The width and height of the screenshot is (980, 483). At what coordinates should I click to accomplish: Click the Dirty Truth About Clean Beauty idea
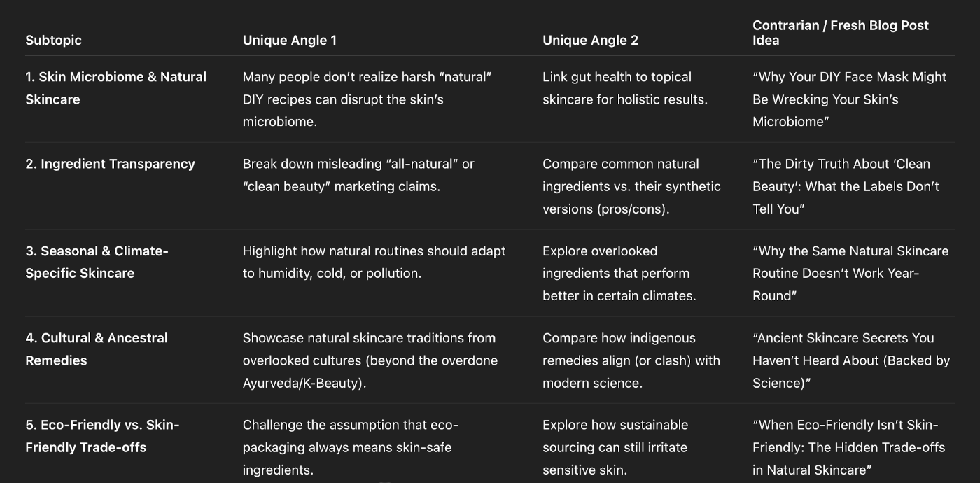tap(846, 186)
